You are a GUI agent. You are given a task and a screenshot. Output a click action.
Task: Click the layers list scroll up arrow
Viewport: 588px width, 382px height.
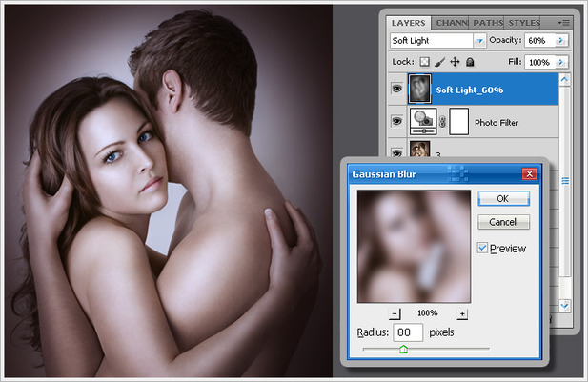[x=564, y=79]
